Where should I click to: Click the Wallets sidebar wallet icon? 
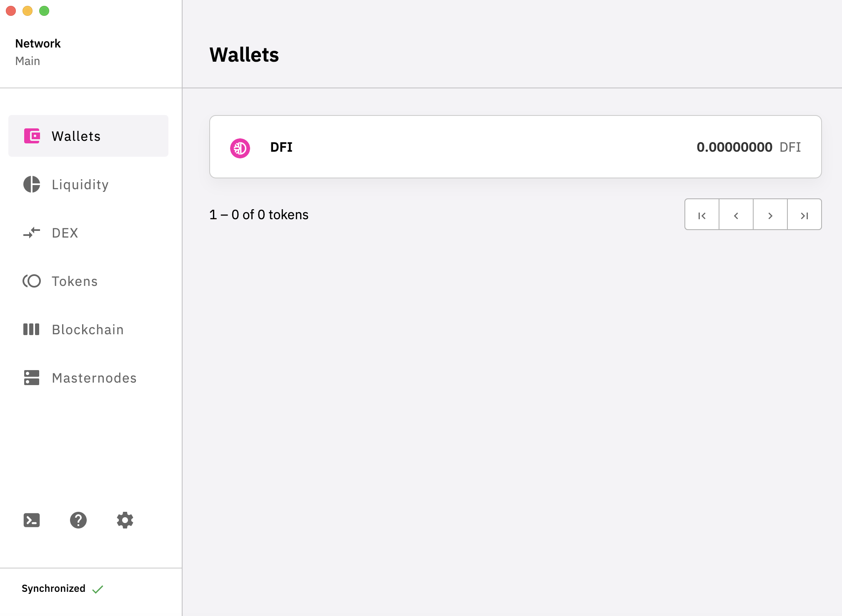point(32,136)
